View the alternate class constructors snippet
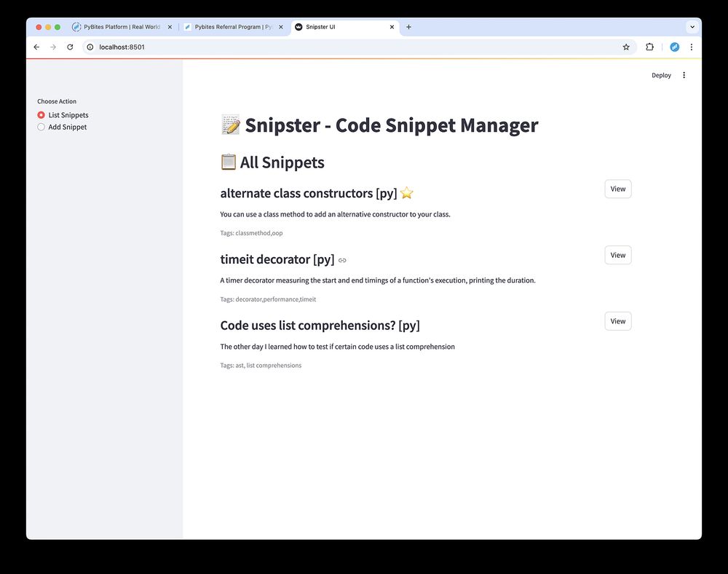The image size is (728, 574). coord(617,189)
